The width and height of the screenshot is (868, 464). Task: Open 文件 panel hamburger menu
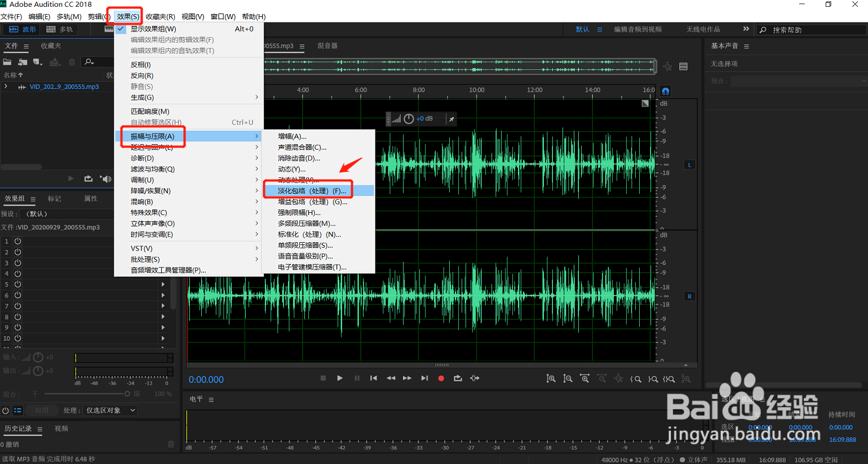(x=26, y=46)
